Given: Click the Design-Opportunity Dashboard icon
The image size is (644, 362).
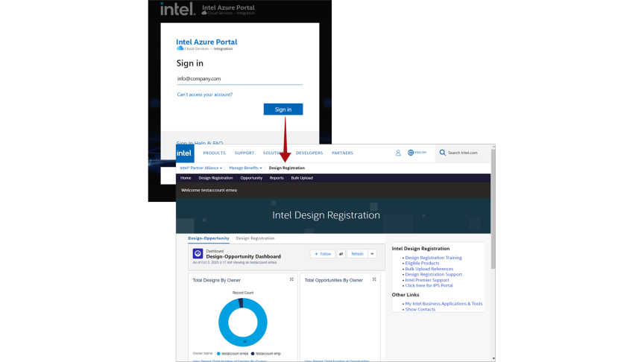Looking at the screenshot, I should [198, 254].
